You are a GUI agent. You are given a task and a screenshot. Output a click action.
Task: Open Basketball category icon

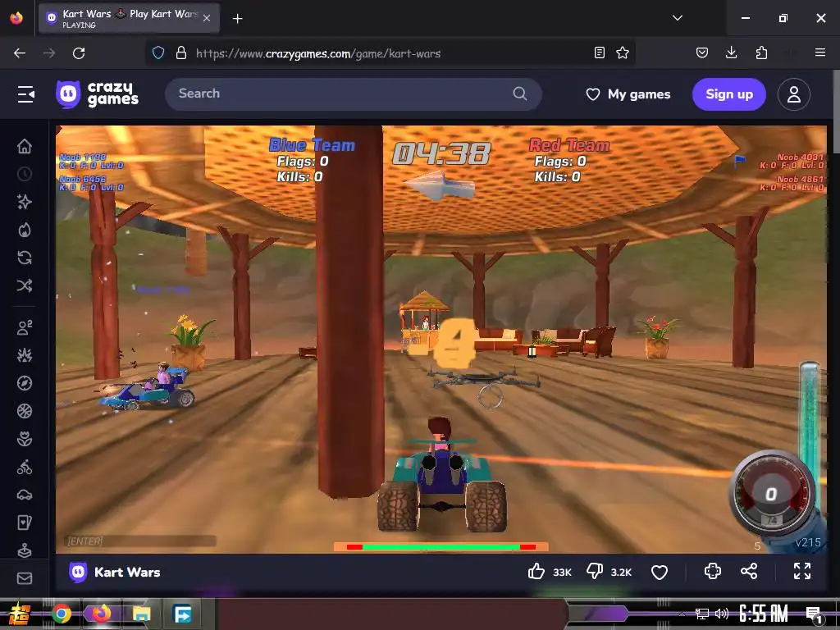(x=24, y=411)
